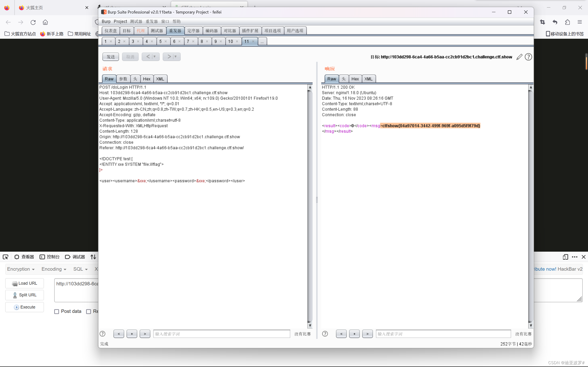Click the devtools dock side icon
The image size is (588, 367).
(x=565, y=257)
